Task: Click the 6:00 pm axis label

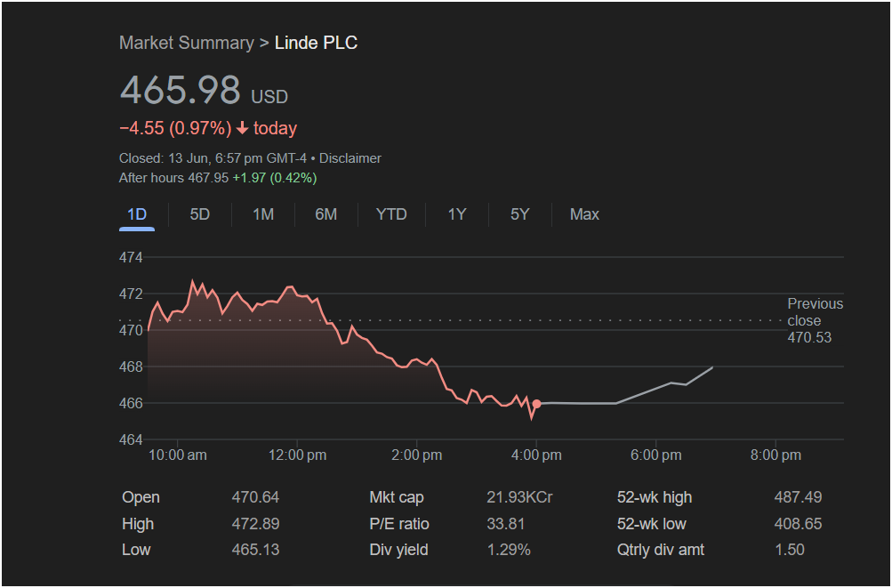Action: click(x=656, y=455)
